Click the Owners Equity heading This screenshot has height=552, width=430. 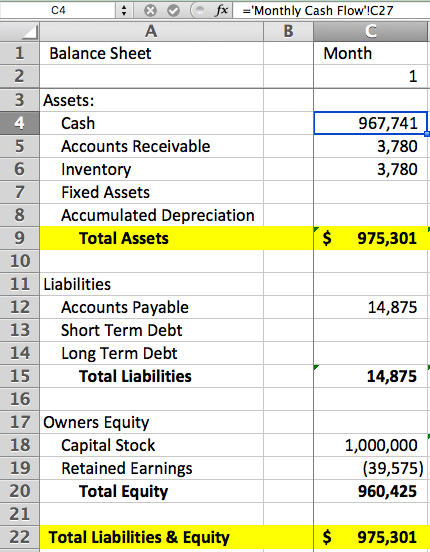[x=151, y=422]
